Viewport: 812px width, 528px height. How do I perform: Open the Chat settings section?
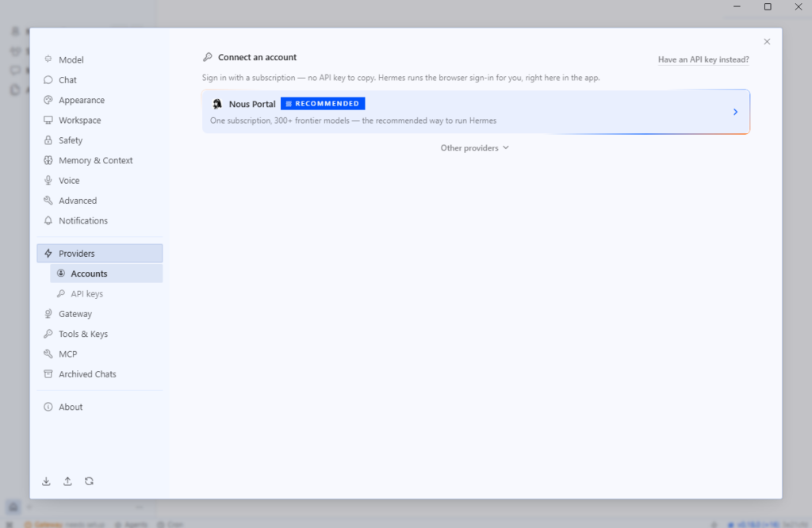click(99, 80)
